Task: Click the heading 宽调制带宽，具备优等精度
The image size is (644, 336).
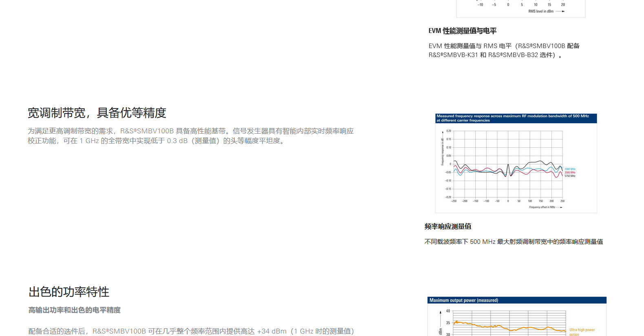Action: tap(97, 113)
